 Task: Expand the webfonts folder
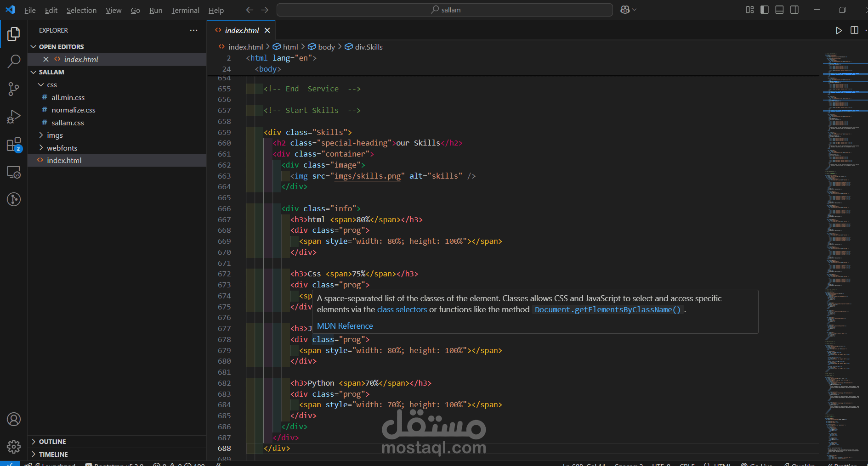coord(41,148)
